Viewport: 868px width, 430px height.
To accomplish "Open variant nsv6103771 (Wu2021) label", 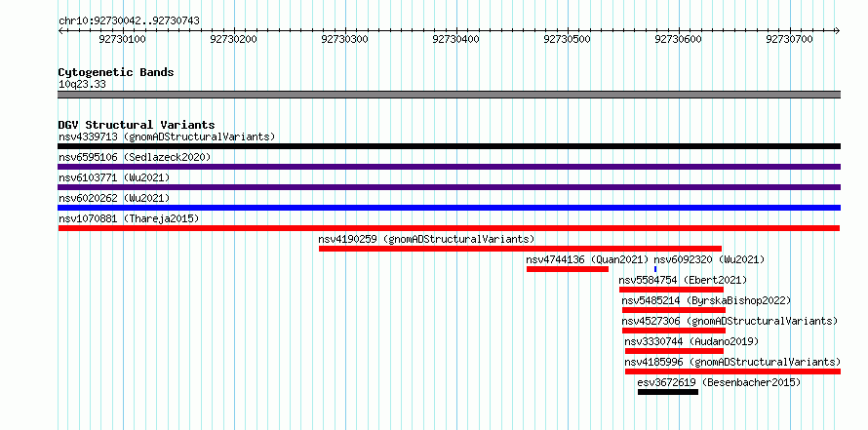I will (x=114, y=177).
